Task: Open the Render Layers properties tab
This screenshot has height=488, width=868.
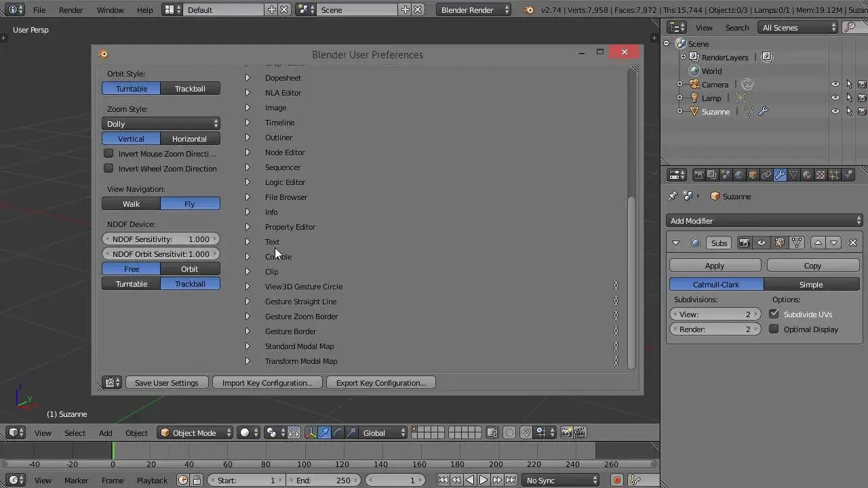Action: pyautogui.click(x=712, y=175)
